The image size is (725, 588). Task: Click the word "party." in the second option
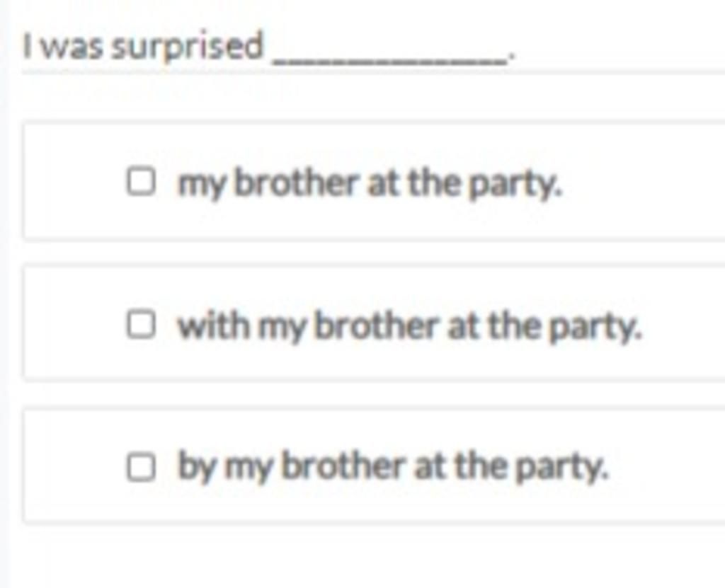(x=596, y=328)
